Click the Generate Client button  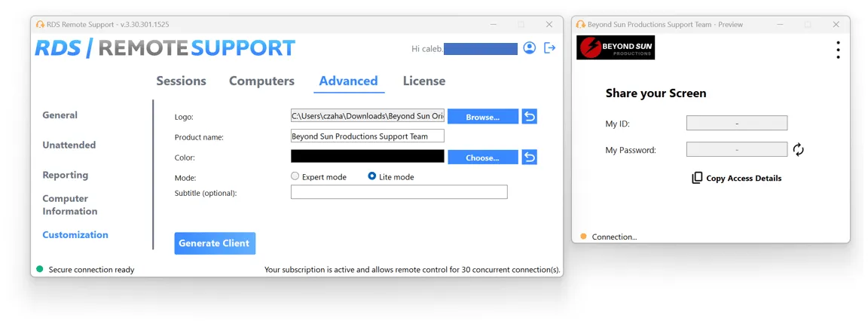coord(215,243)
